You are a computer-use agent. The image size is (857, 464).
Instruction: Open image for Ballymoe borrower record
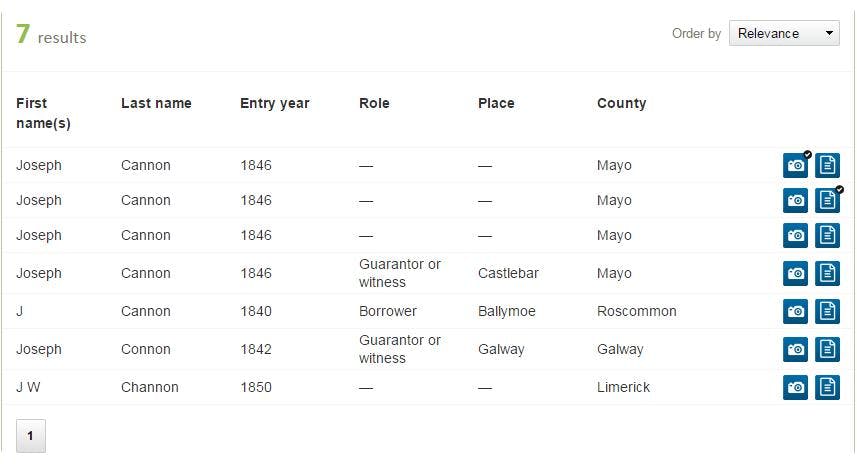coord(795,311)
